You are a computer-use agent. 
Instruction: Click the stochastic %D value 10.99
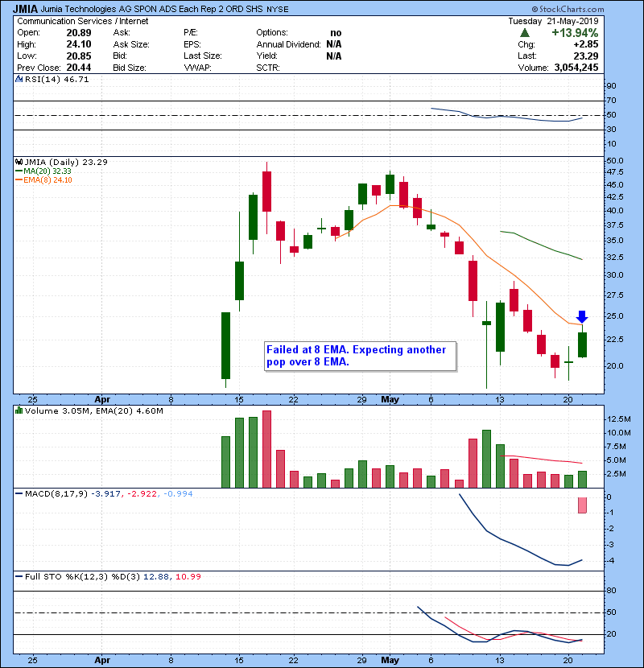click(x=188, y=576)
